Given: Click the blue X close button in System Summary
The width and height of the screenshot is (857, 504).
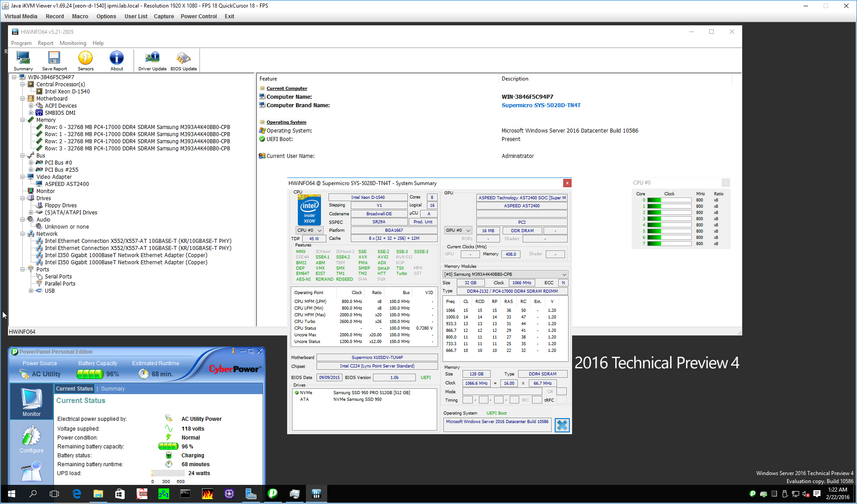Looking at the screenshot, I should [562, 425].
